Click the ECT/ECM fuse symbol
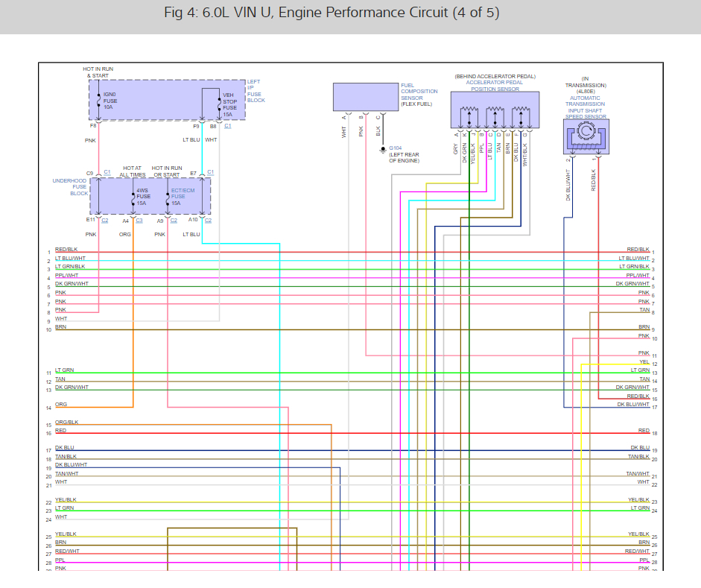 click(168, 198)
